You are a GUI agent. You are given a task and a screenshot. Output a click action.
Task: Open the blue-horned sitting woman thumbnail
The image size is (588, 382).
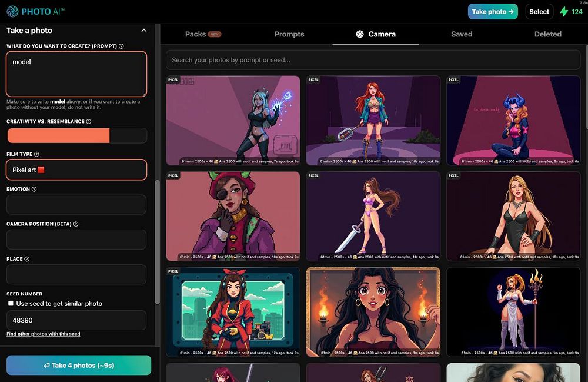tap(513, 121)
